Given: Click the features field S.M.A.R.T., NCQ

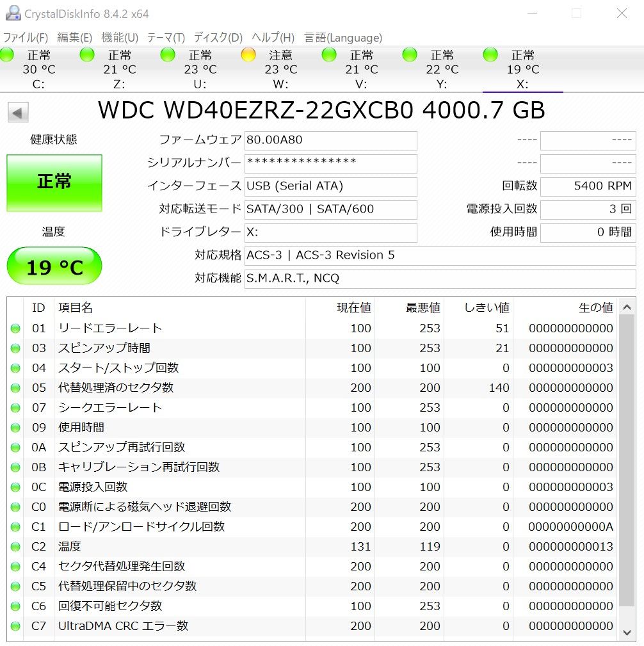Looking at the screenshot, I should (440, 279).
